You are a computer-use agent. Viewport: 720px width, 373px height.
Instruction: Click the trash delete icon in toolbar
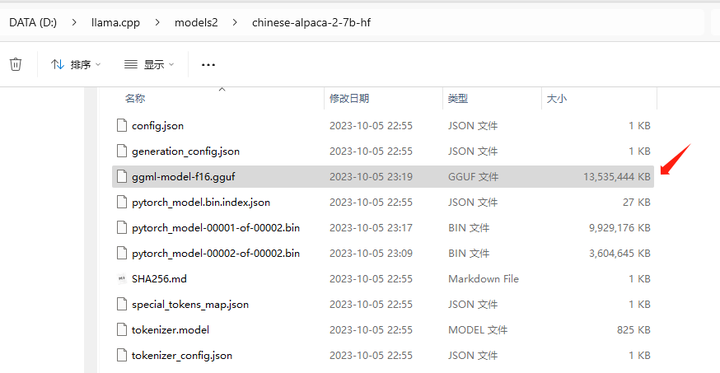pos(16,64)
